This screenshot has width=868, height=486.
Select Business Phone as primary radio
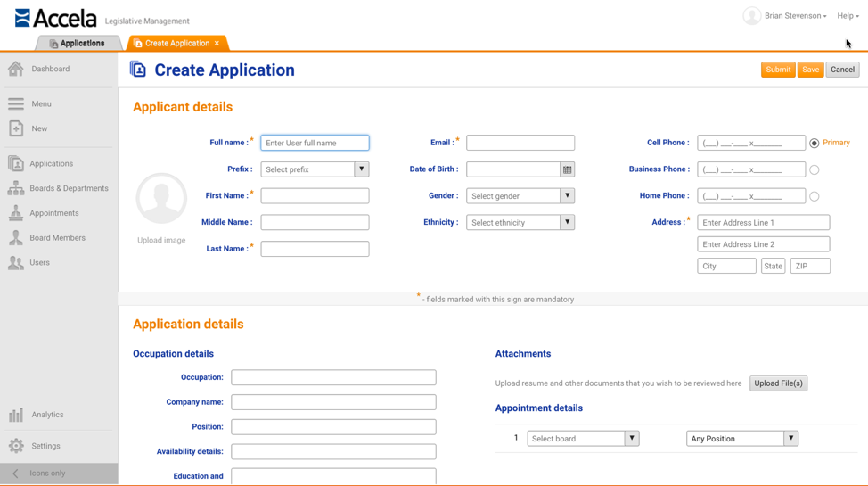pyautogui.click(x=814, y=169)
